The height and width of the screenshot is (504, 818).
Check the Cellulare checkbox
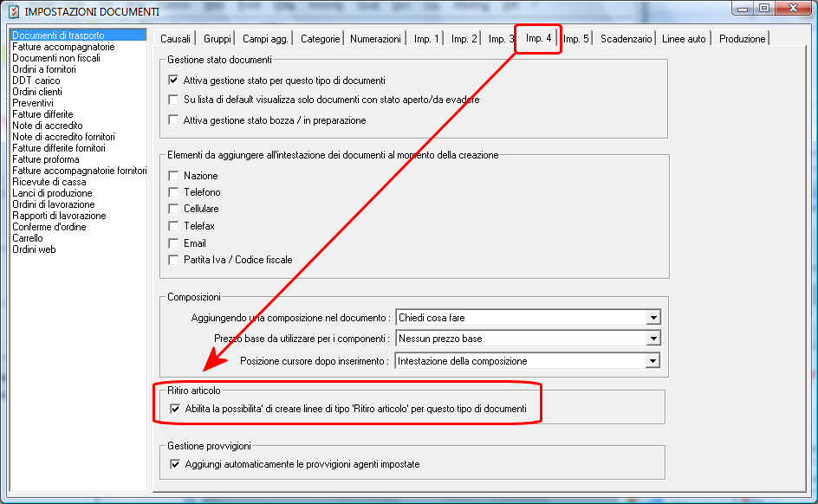pos(173,209)
